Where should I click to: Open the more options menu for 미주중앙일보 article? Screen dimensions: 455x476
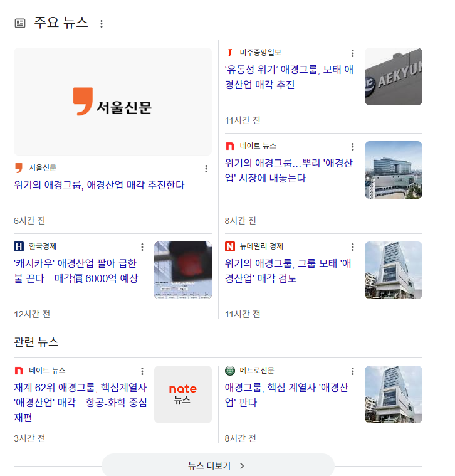pyautogui.click(x=353, y=53)
